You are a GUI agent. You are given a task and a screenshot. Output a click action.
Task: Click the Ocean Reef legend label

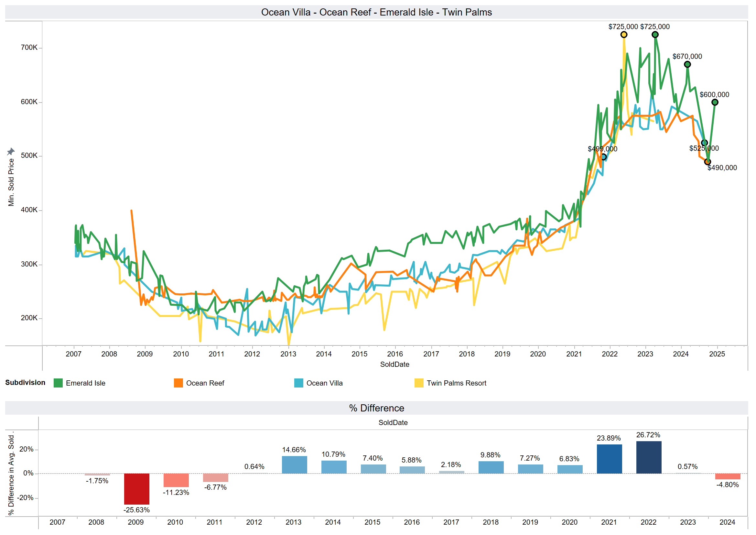click(205, 383)
